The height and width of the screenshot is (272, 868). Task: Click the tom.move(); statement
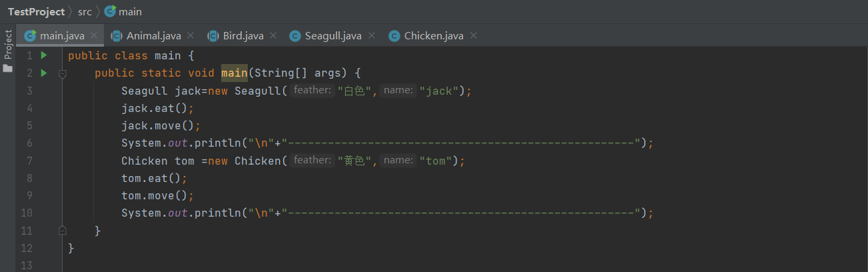157,195
